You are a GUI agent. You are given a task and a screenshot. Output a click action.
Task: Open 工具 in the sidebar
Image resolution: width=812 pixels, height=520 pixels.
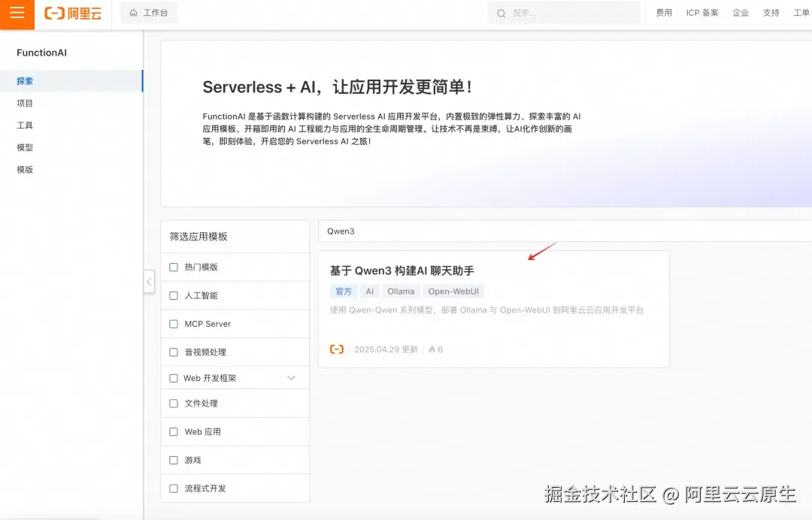23,125
